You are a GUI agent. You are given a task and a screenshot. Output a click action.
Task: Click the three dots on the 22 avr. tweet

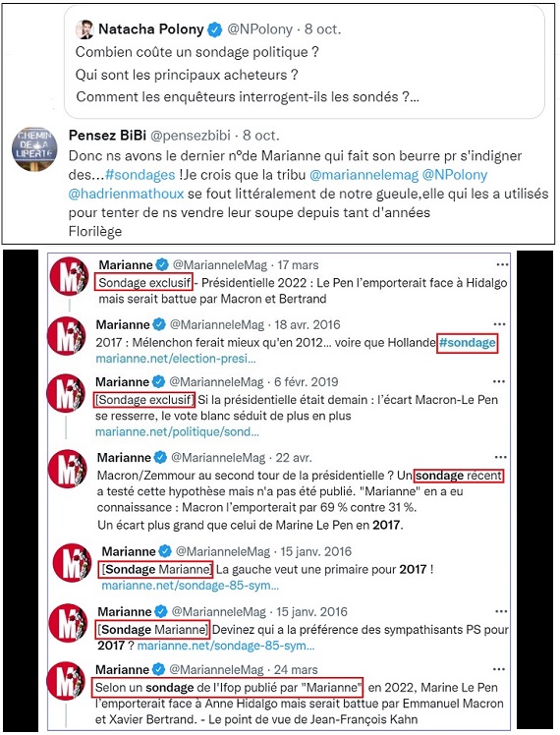click(500, 457)
